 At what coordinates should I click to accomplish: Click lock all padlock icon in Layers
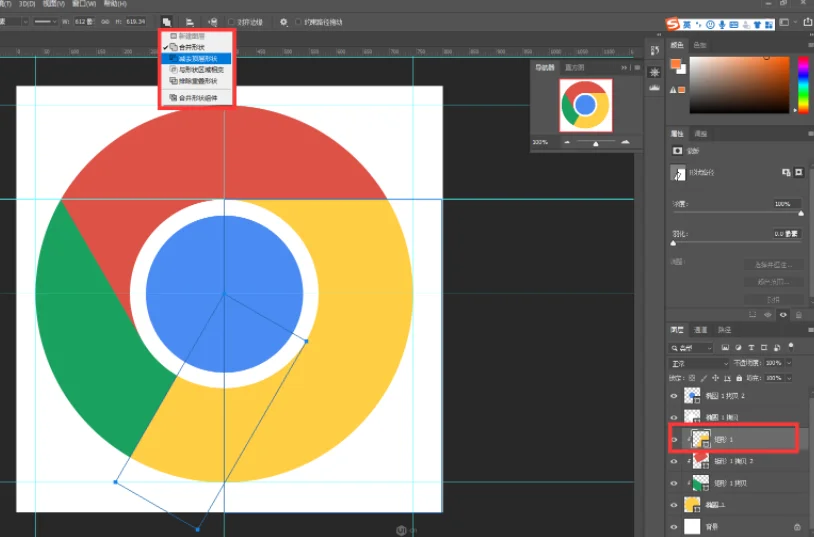739,378
